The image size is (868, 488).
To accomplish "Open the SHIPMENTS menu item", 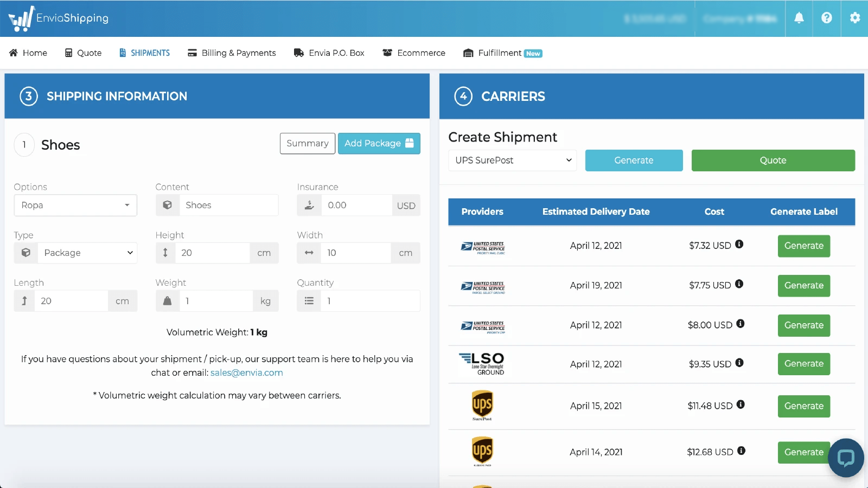I will (x=144, y=53).
